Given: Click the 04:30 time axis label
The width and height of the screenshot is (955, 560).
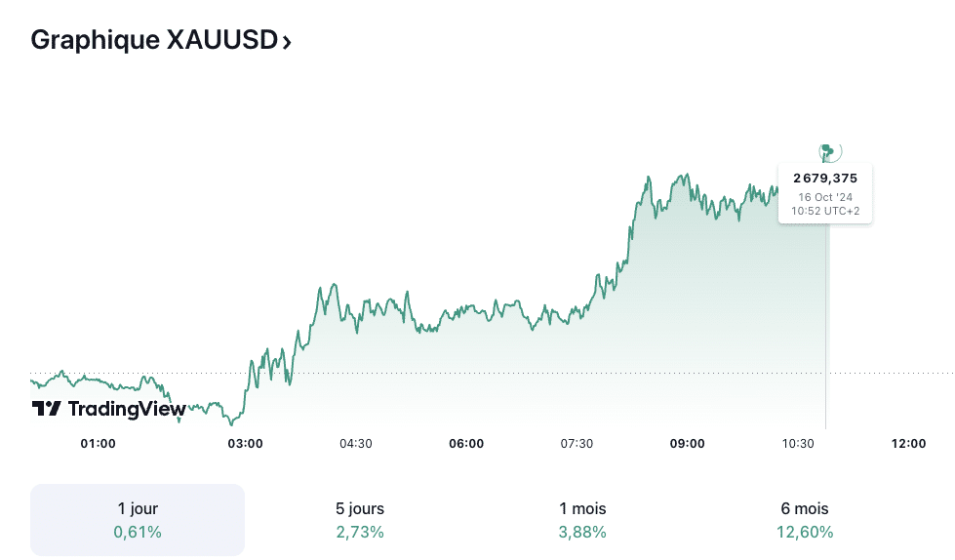Looking at the screenshot, I should tap(356, 444).
